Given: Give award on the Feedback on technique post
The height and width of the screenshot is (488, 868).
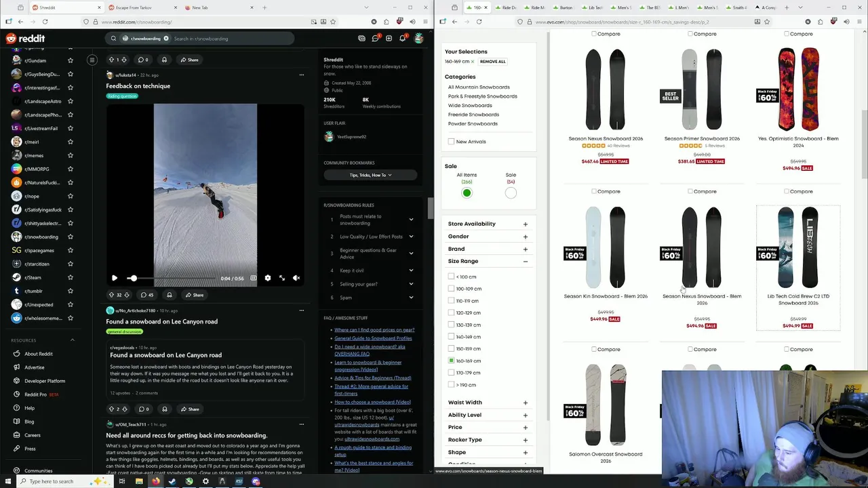Looking at the screenshot, I should [x=170, y=295].
